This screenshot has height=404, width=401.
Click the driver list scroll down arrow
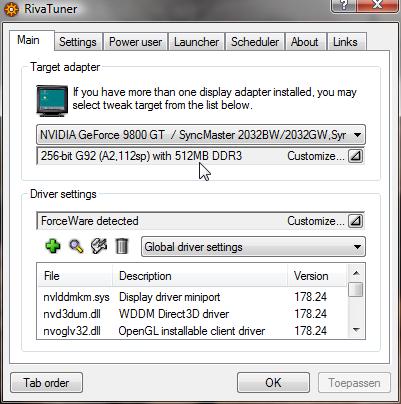(356, 330)
